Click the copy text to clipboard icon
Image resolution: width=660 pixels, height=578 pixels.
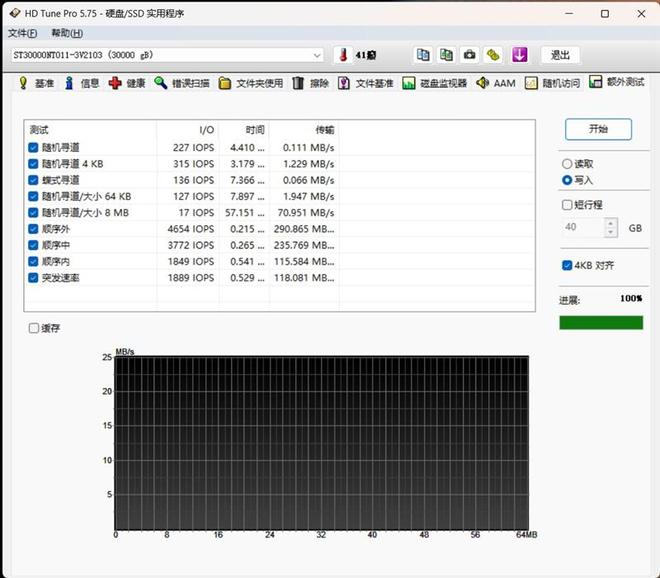click(x=423, y=55)
